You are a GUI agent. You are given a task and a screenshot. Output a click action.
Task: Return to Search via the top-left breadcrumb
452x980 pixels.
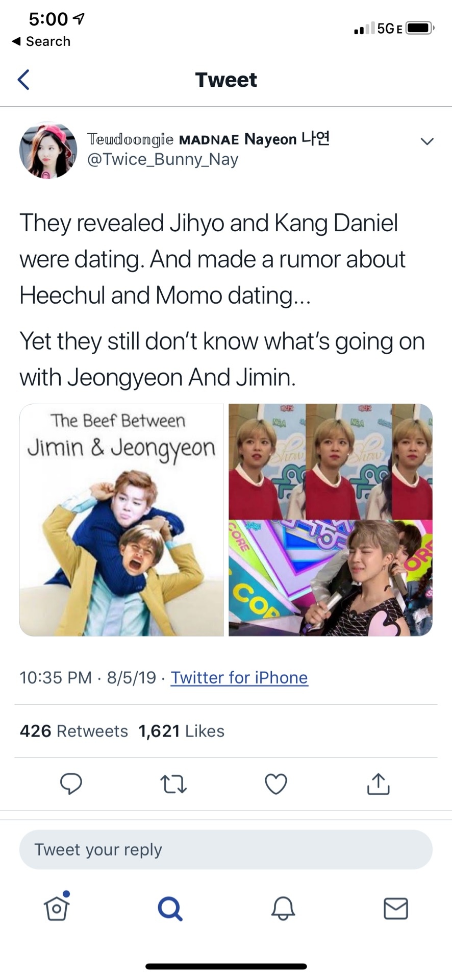(x=41, y=41)
